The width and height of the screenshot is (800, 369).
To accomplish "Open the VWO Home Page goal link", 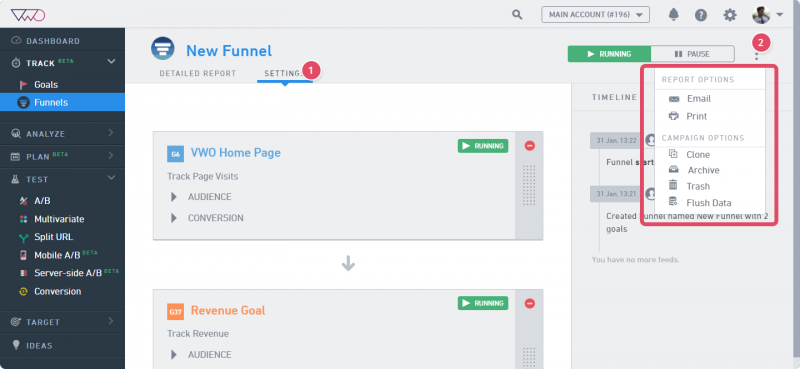I will [235, 153].
